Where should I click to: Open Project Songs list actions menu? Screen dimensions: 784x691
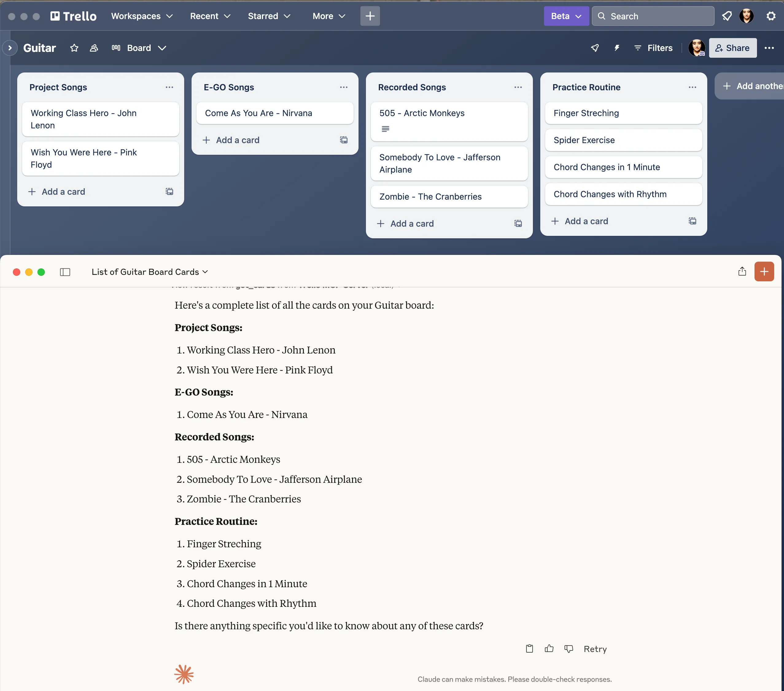pos(169,87)
